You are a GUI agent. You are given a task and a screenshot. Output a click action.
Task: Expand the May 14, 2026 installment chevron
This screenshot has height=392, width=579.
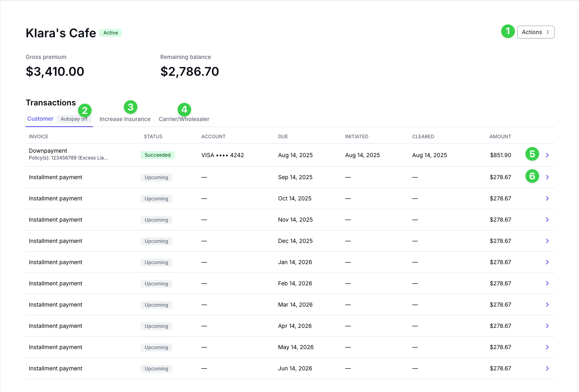coord(547,347)
